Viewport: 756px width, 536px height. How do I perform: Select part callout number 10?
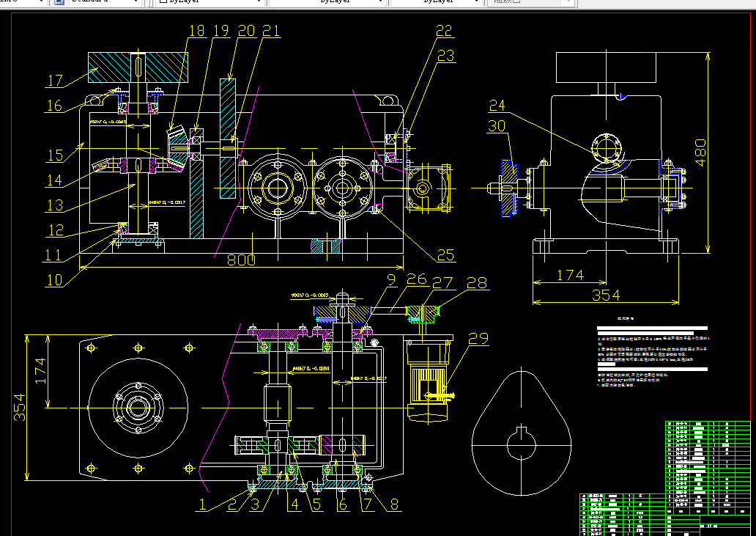pos(54,280)
